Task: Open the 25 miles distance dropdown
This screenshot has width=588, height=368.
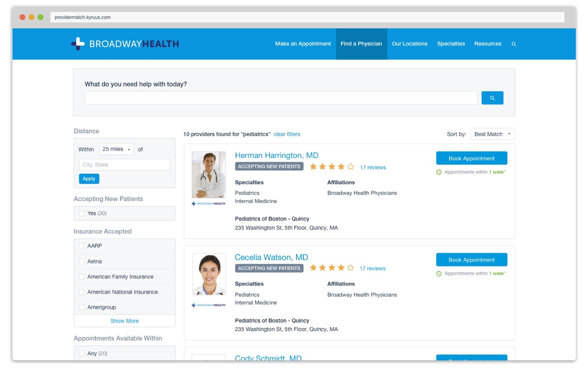Action: coord(116,149)
